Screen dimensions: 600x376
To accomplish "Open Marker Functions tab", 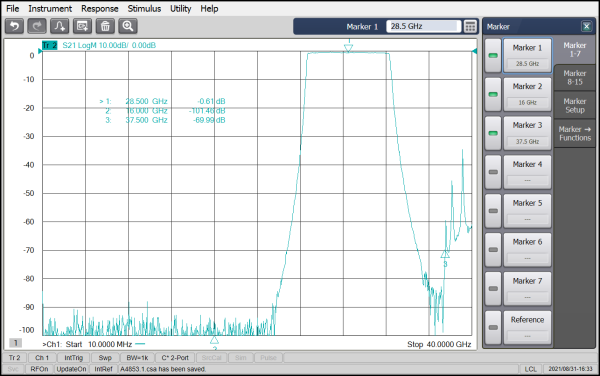I will 574,133.
